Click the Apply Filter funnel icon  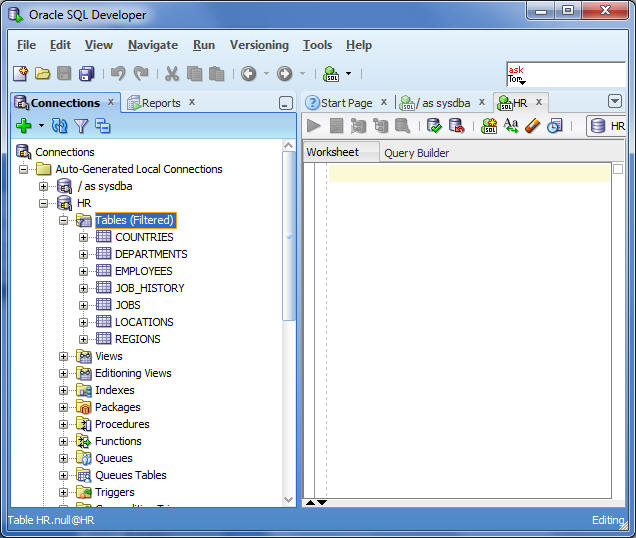(81, 126)
